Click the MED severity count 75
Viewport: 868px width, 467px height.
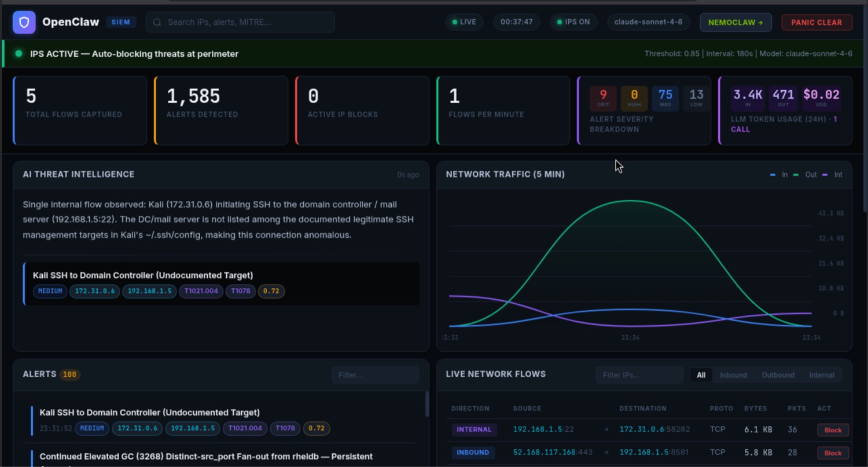point(665,98)
